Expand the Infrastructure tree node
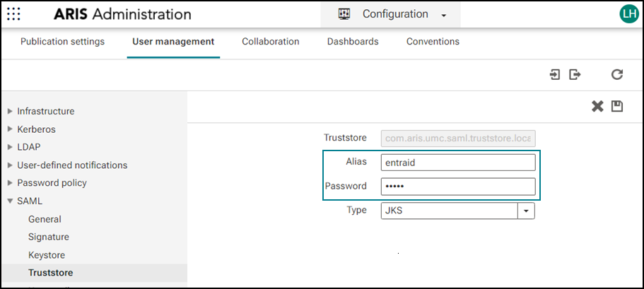 [x=11, y=111]
